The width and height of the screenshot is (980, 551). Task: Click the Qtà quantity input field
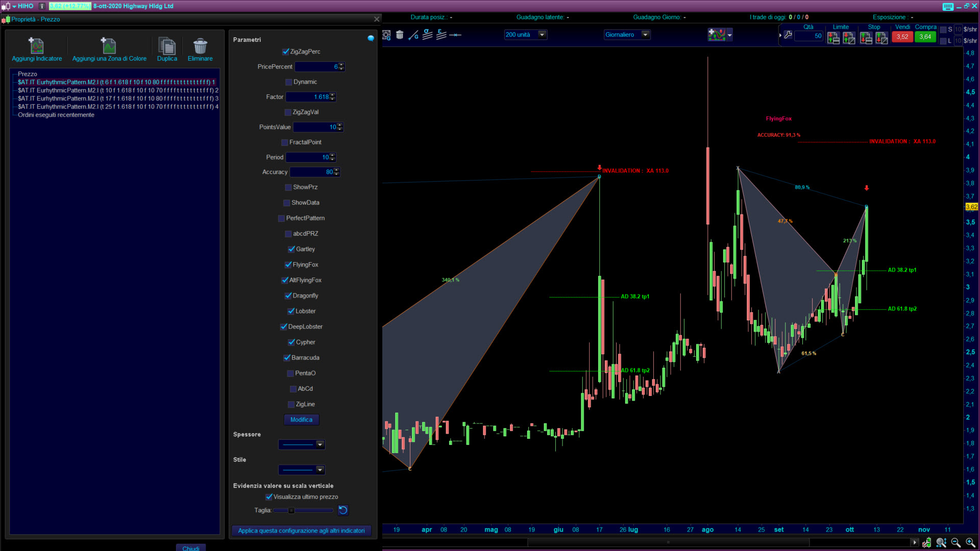[x=809, y=36]
